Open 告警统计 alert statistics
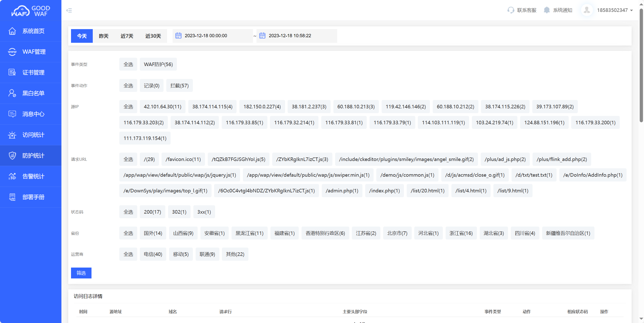 31,176
